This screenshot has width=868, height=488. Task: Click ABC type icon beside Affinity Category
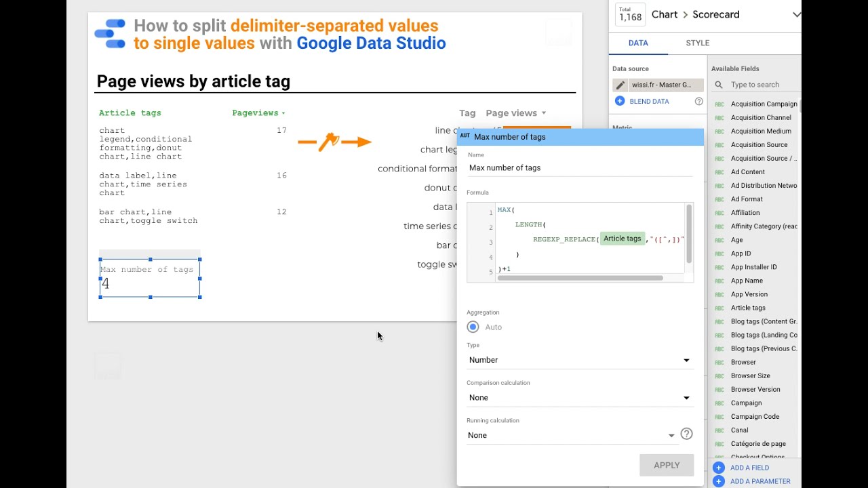pyautogui.click(x=719, y=226)
